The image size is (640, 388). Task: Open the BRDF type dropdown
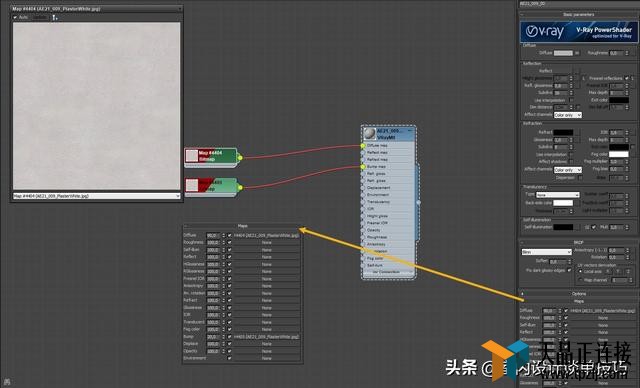pyautogui.click(x=546, y=252)
